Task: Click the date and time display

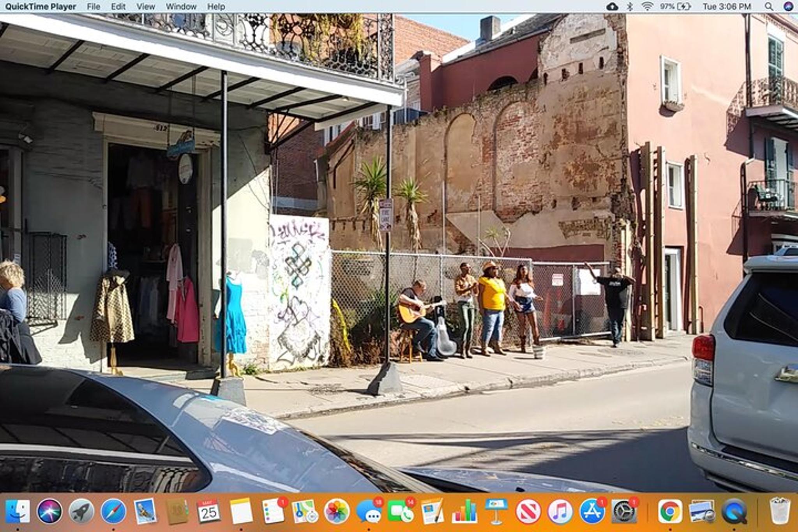Action: [x=727, y=7]
